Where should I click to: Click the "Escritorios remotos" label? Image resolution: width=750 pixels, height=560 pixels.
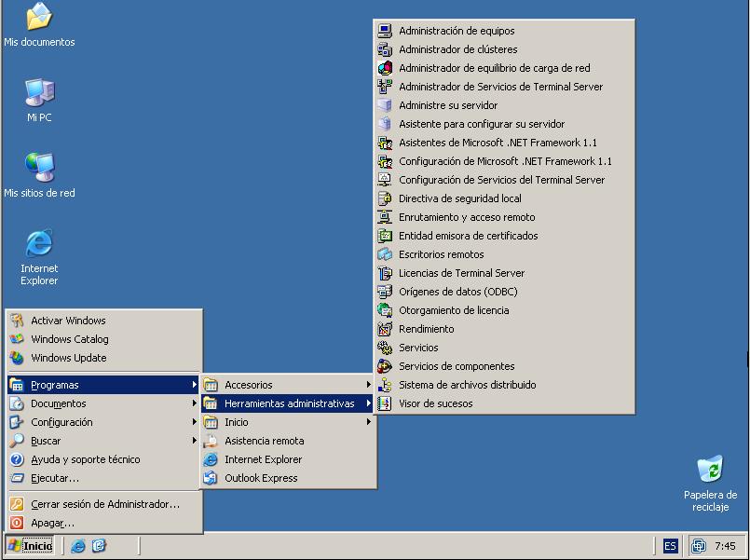tap(442, 254)
